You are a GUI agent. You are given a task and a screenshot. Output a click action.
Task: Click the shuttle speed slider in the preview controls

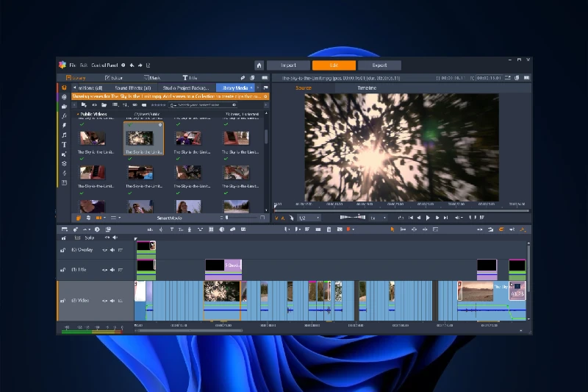coord(353,217)
